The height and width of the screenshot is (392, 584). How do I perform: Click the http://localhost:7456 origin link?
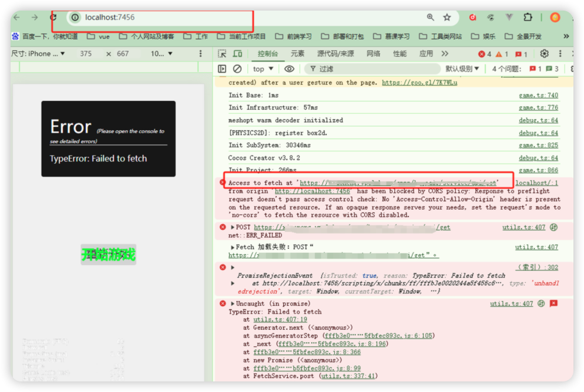click(x=313, y=191)
